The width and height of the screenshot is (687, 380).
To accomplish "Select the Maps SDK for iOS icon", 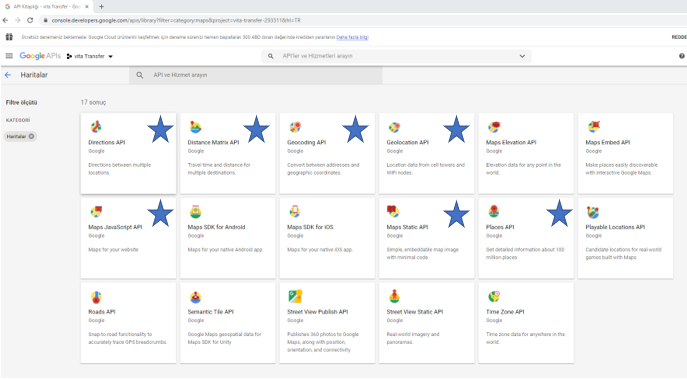I will tap(295, 212).
